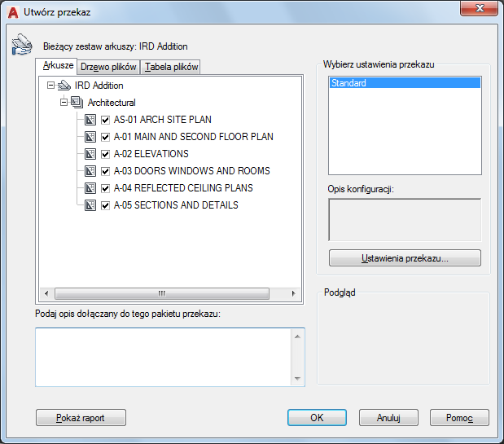The height and width of the screenshot is (444, 504).
Task: Click the Pokaż raport button
Action: click(x=81, y=418)
